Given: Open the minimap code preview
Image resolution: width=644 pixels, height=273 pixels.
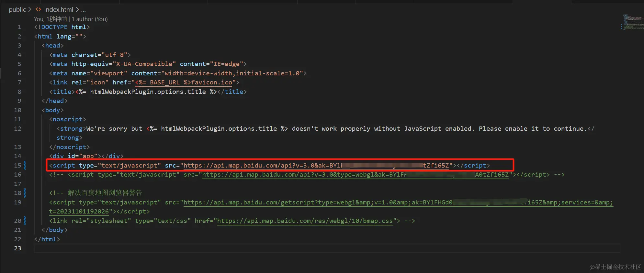Looking at the screenshot, I should pos(633,22).
